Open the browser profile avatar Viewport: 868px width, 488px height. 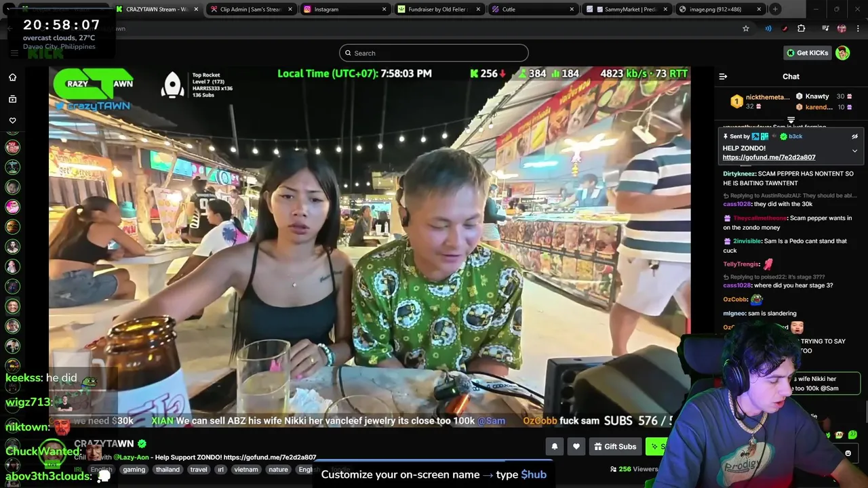(842, 28)
